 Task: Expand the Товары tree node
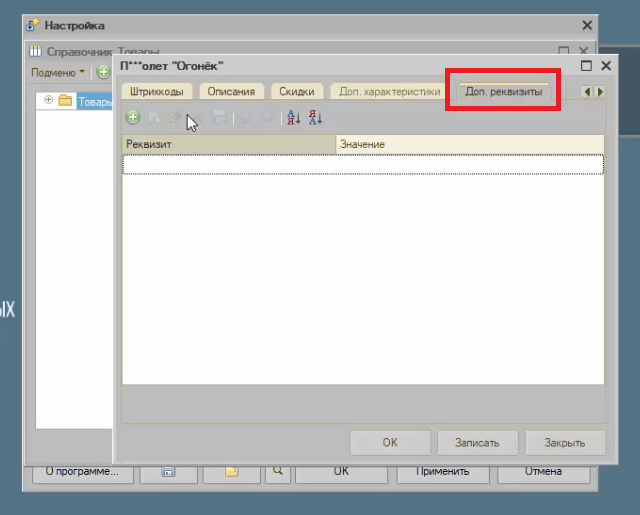(x=48, y=100)
